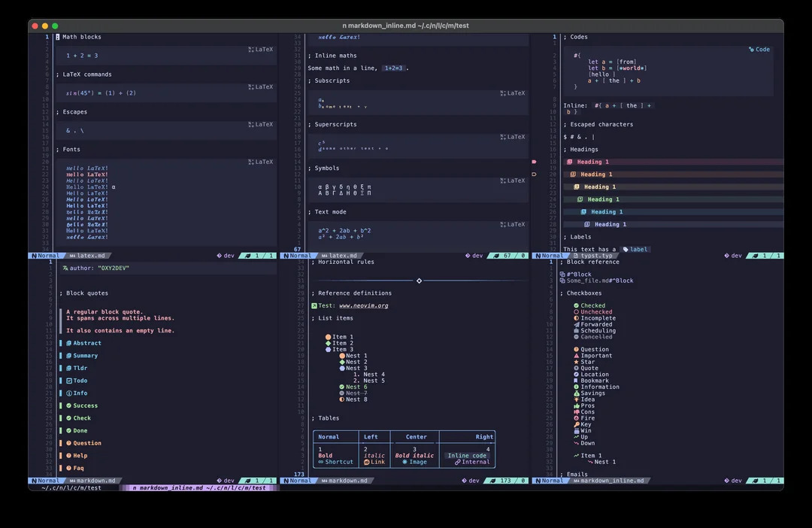Click the Idea lightbulb icon
812x528 pixels.
point(576,399)
